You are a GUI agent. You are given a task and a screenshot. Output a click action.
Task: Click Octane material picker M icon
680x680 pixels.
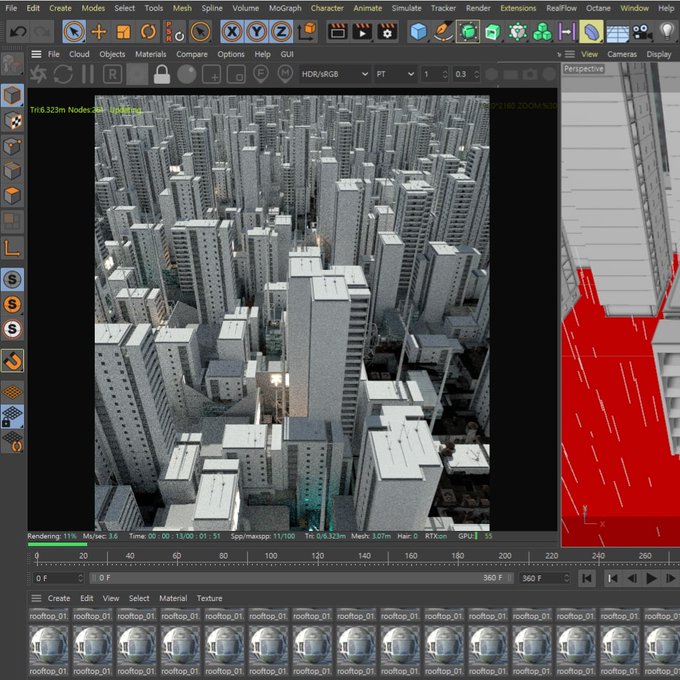(x=285, y=74)
